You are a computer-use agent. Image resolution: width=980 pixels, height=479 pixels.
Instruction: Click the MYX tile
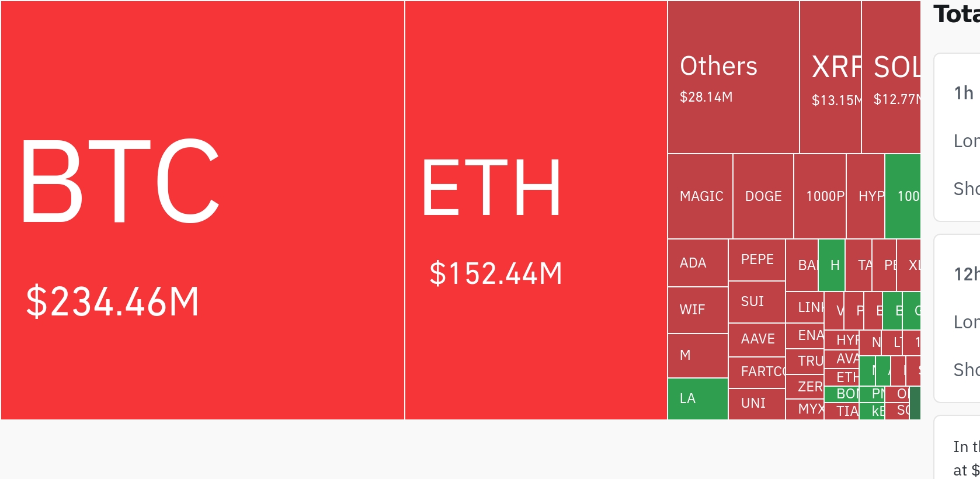click(805, 409)
